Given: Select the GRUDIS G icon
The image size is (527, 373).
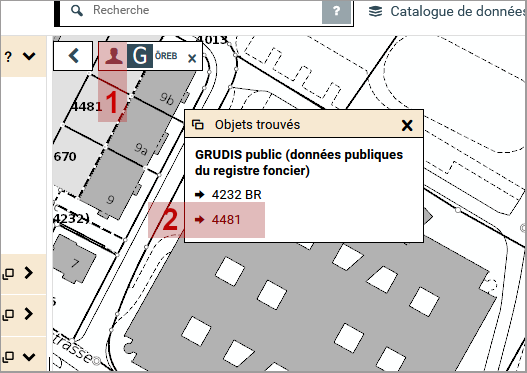Looking at the screenshot, I should click(x=140, y=56).
